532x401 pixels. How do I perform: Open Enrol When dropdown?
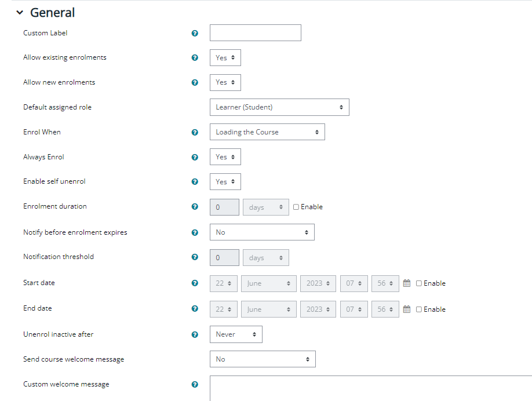[267, 132]
